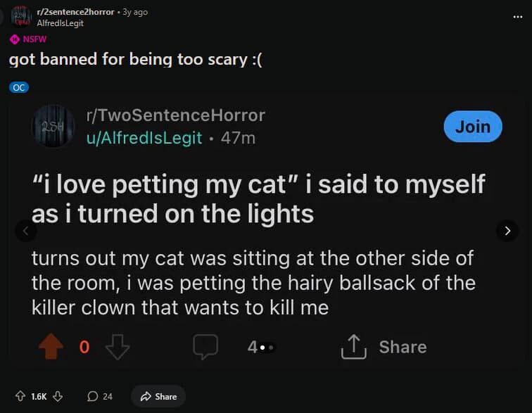Downvote the post beside the 1.6K count
This screenshot has height=413, width=532.
pyautogui.click(x=58, y=396)
